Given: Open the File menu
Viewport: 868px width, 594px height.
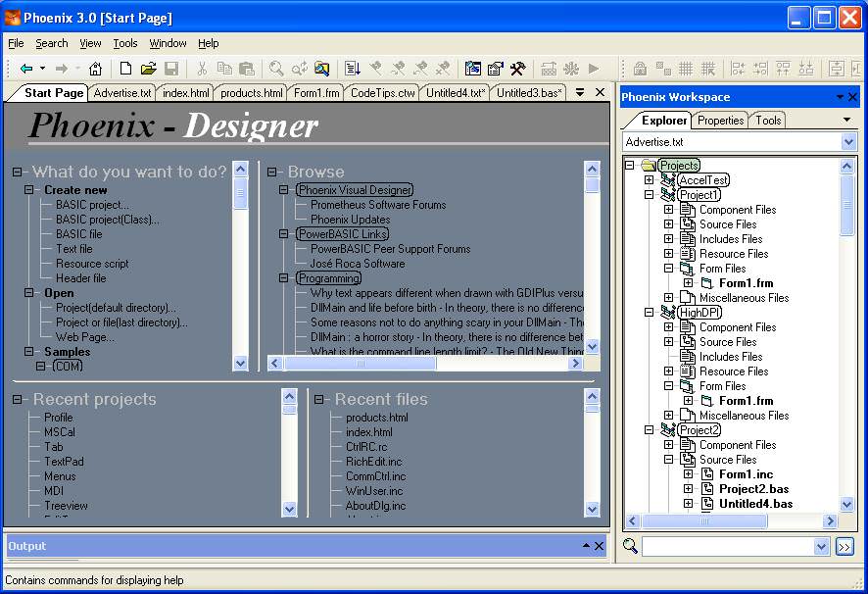Looking at the screenshot, I should (x=16, y=43).
